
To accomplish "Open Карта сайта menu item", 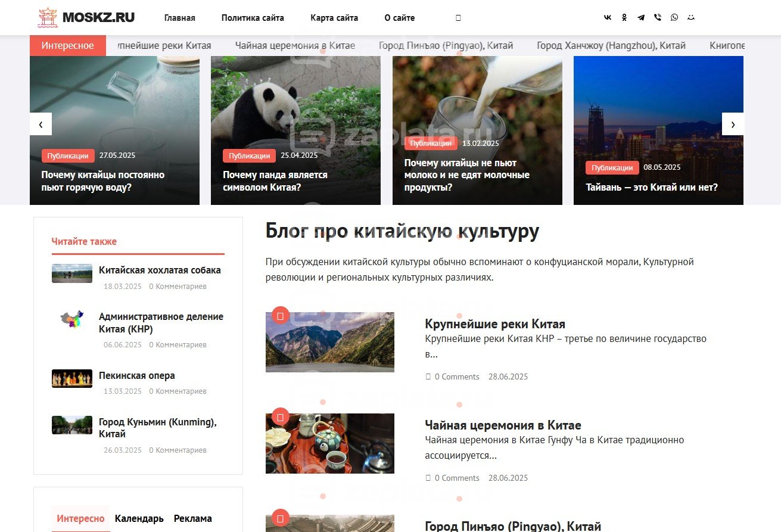I will [334, 18].
